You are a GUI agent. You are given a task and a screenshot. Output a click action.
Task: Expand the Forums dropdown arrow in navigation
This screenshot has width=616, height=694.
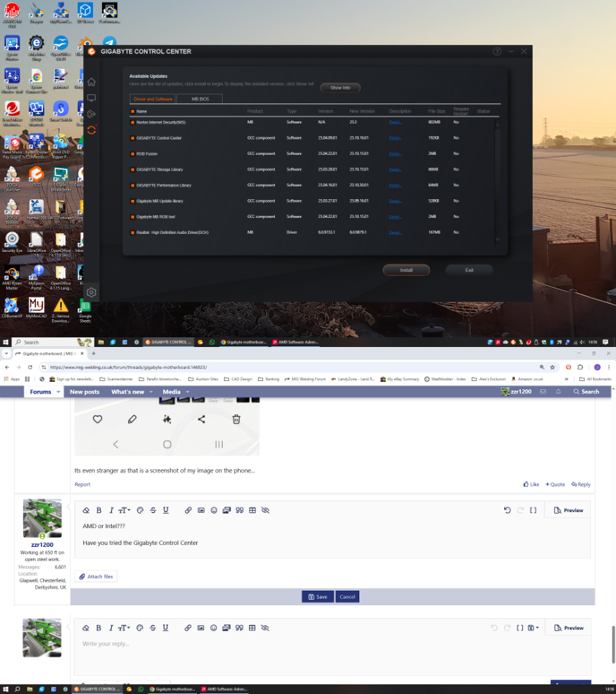(58, 392)
